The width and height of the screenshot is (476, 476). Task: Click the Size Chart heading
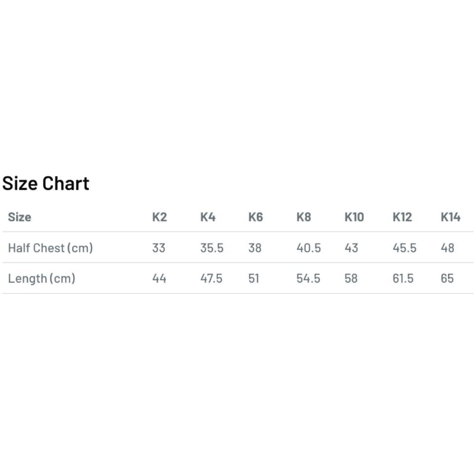pos(46,183)
